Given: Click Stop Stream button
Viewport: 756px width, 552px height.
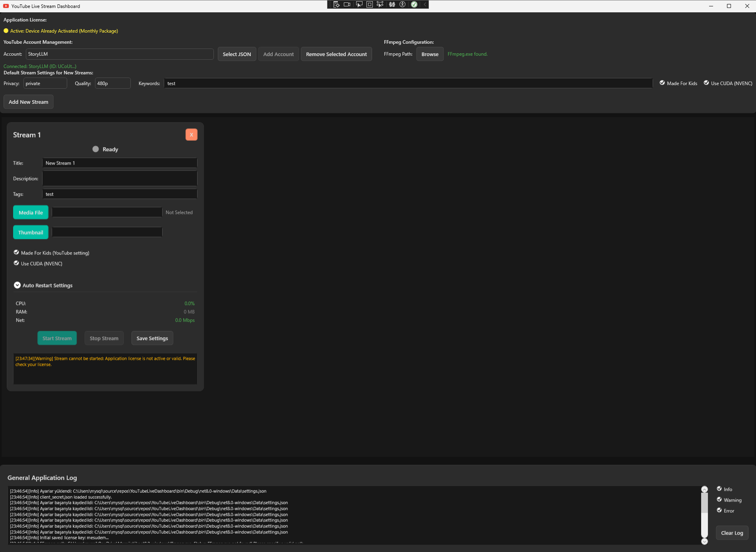Looking at the screenshot, I should point(104,338).
